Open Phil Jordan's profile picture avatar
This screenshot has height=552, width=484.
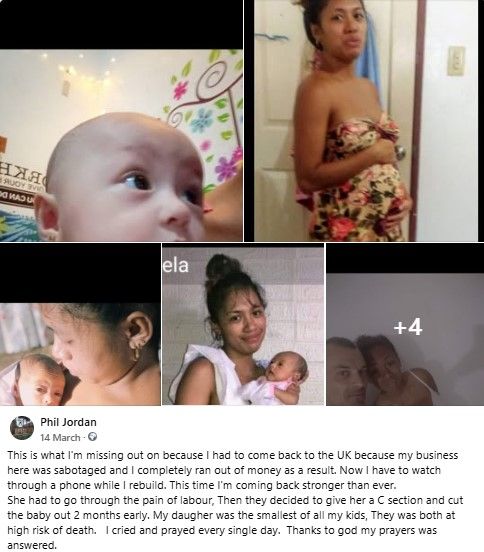(22, 428)
